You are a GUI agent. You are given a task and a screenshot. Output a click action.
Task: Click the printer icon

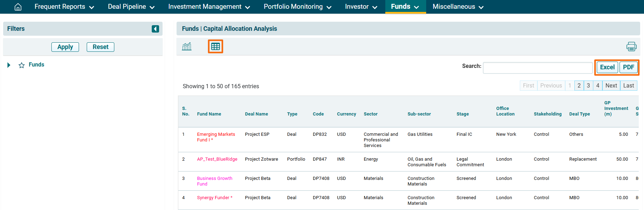[631, 47]
